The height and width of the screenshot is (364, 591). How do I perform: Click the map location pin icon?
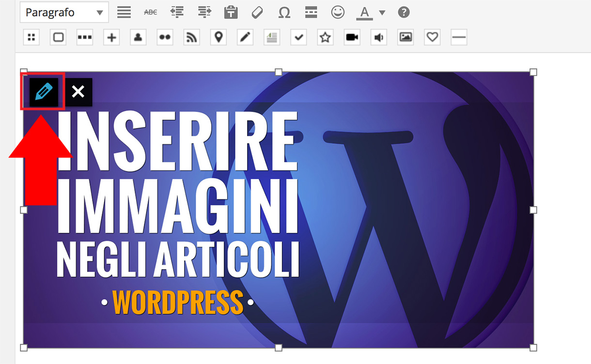218,37
